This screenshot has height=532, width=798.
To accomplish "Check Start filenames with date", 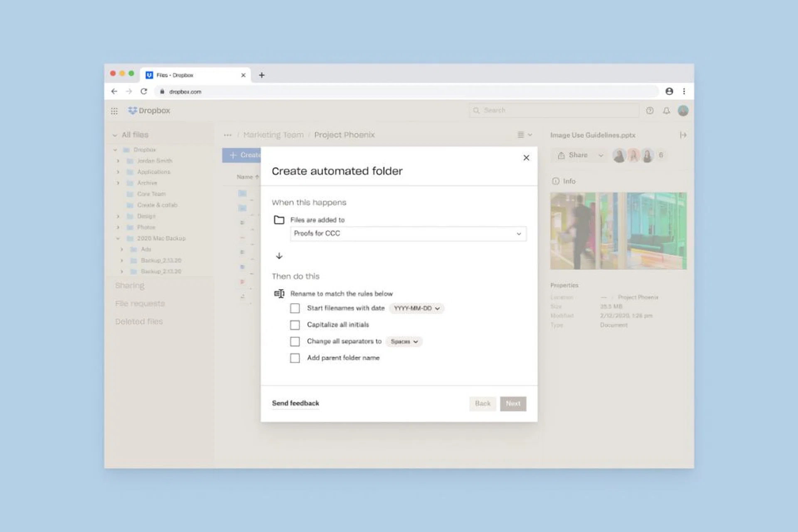I will (295, 308).
